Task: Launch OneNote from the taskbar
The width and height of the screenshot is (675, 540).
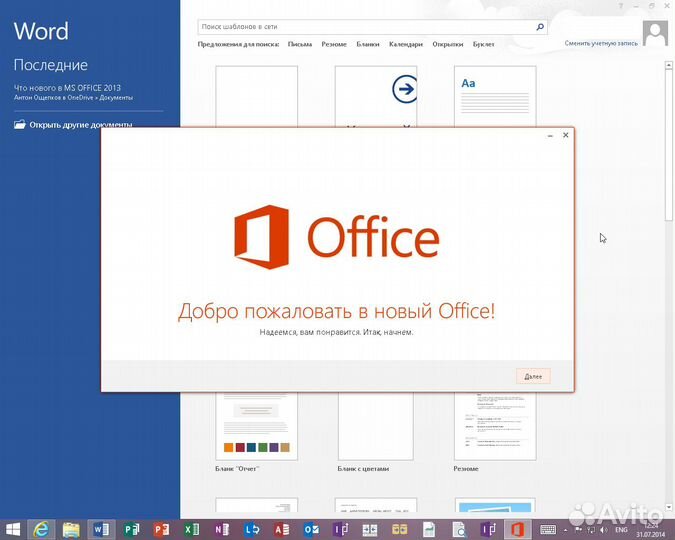Action: click(x=222, y=530)
